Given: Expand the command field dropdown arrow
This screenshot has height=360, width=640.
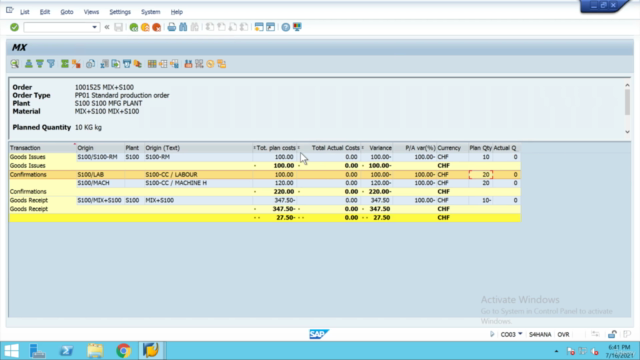Looking at the screenshot, I should [x=94, y=27].
